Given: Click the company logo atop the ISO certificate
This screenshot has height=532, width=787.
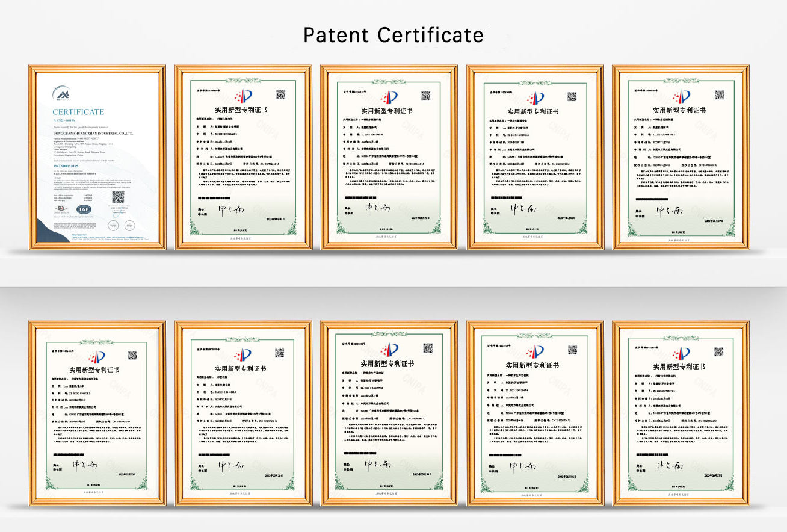Looking at the screenshot, I should [x=61, y=94].
